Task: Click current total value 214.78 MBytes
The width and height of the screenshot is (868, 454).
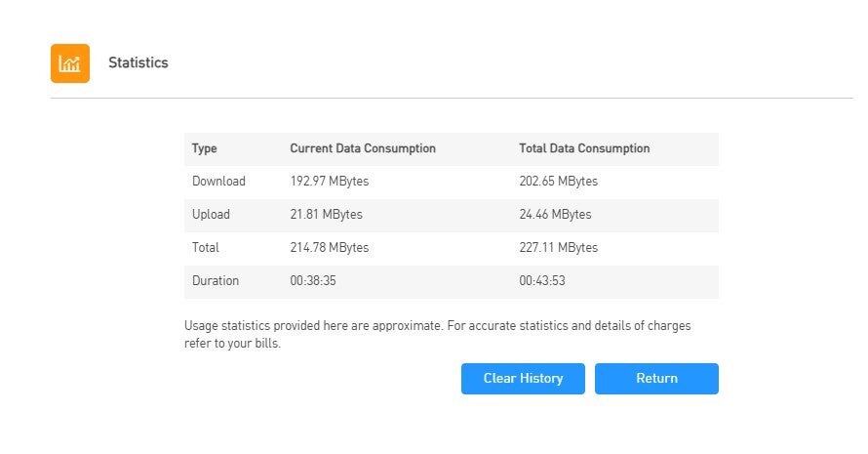Action: click(329, 248)
